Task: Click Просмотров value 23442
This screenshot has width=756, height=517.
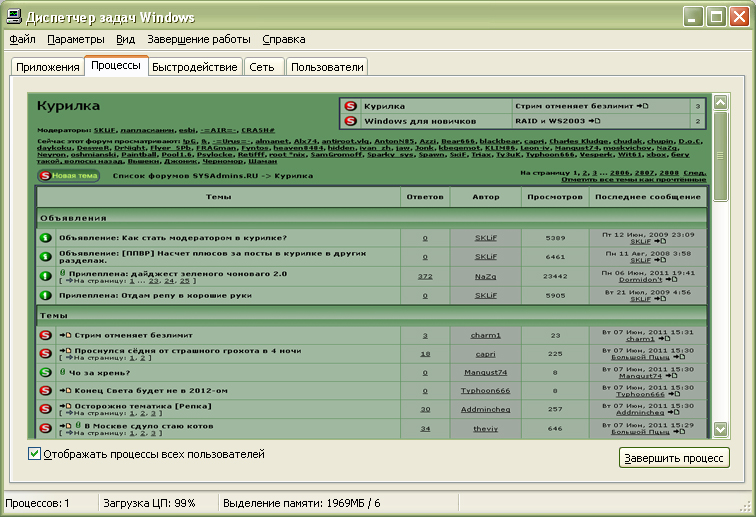Action: point(555,276)
